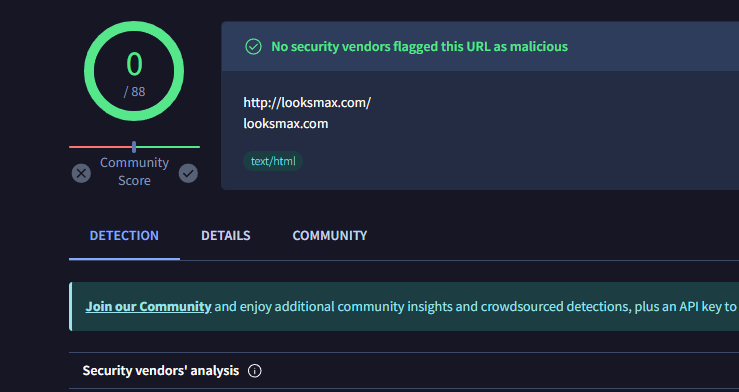
Task: Click the community score slider handle
Action: click(x=134, y=147)
